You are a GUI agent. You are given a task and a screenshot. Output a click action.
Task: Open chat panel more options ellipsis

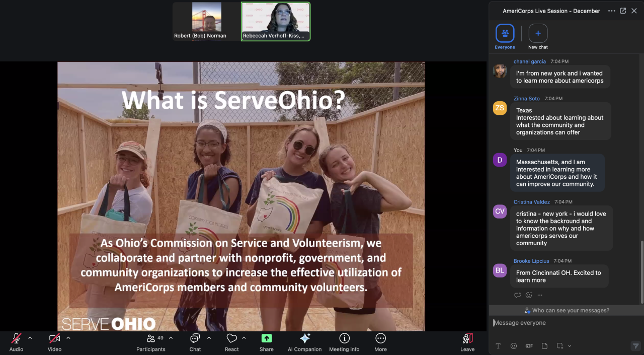click(611, 11)
